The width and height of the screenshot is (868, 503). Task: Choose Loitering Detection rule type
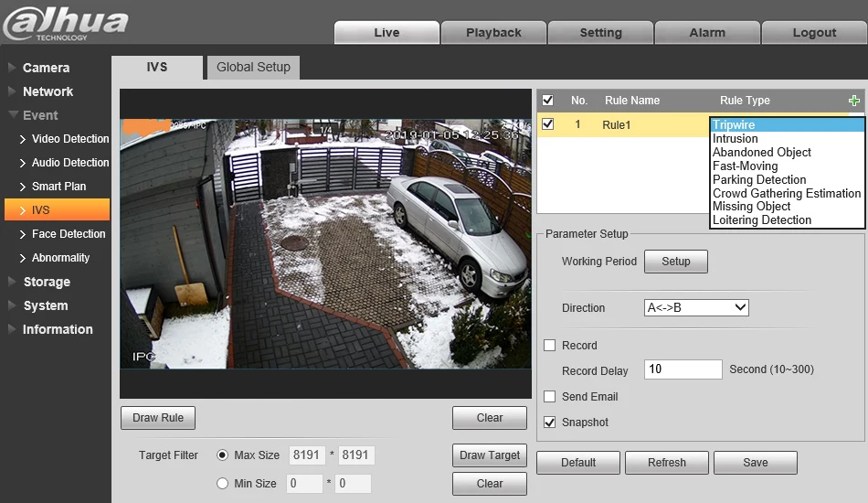tap(787, 219)
